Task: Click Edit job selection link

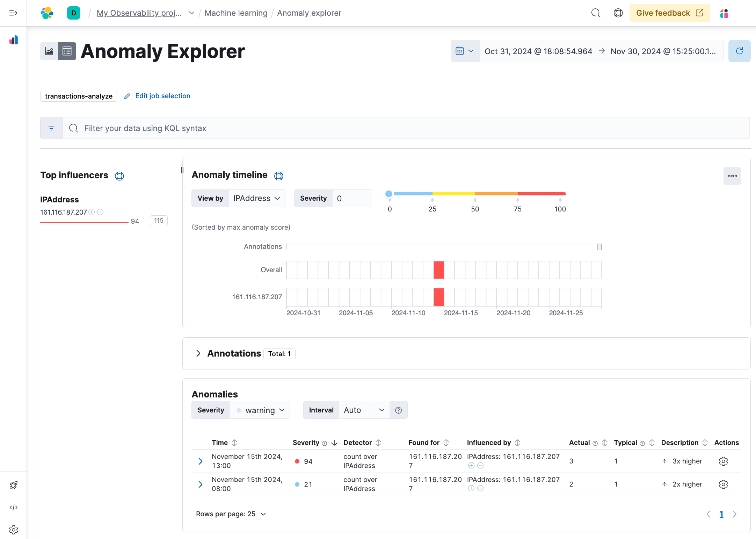Action: tap(157, 96)
